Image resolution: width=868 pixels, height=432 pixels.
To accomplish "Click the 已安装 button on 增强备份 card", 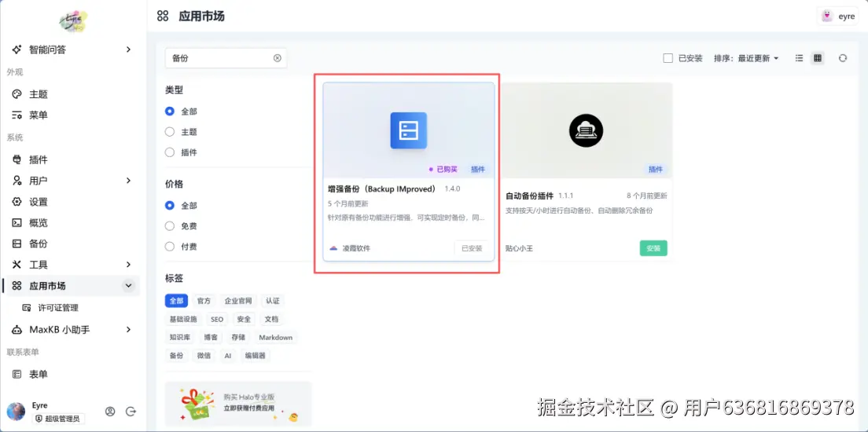I will click(472, 248).
